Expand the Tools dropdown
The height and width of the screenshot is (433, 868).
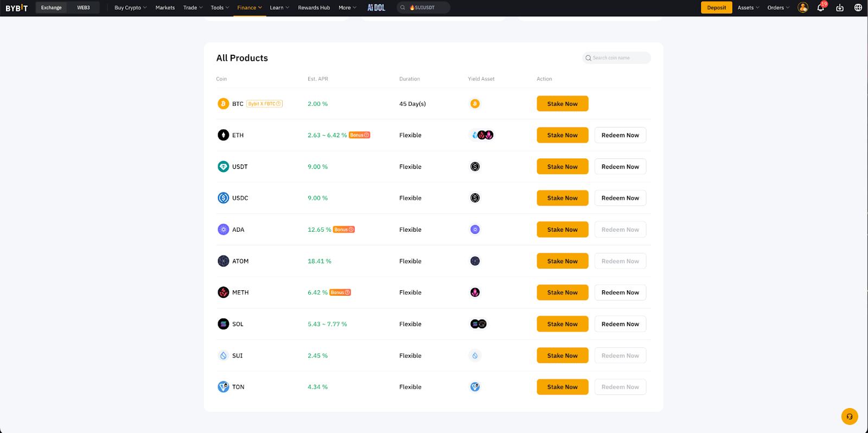pos(220,8)
